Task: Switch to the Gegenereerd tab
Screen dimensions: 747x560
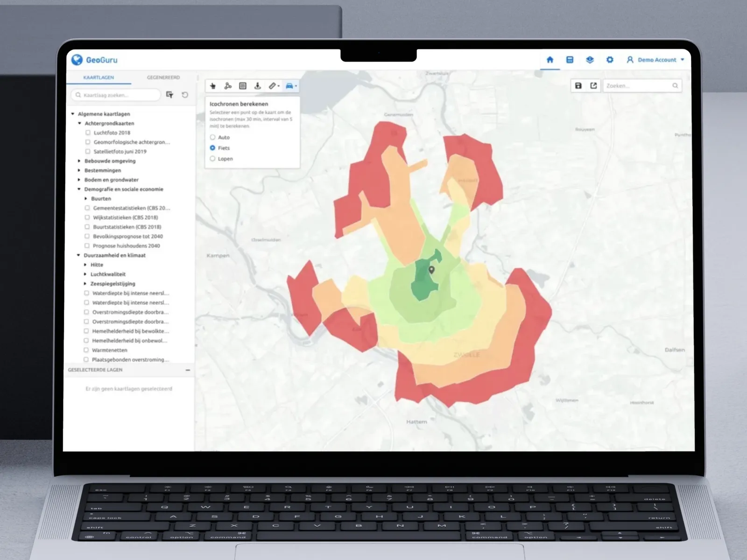Action: tap(163, 77)
